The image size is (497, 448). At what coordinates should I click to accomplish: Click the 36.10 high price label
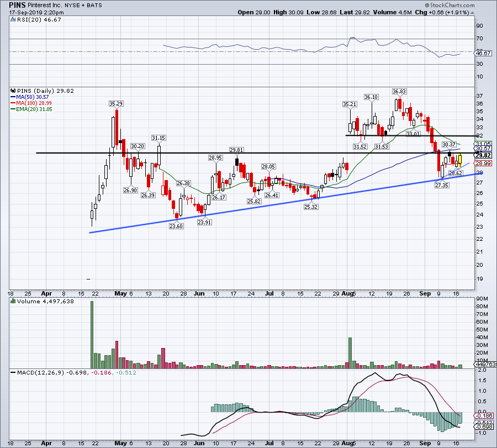pos(371,97)
